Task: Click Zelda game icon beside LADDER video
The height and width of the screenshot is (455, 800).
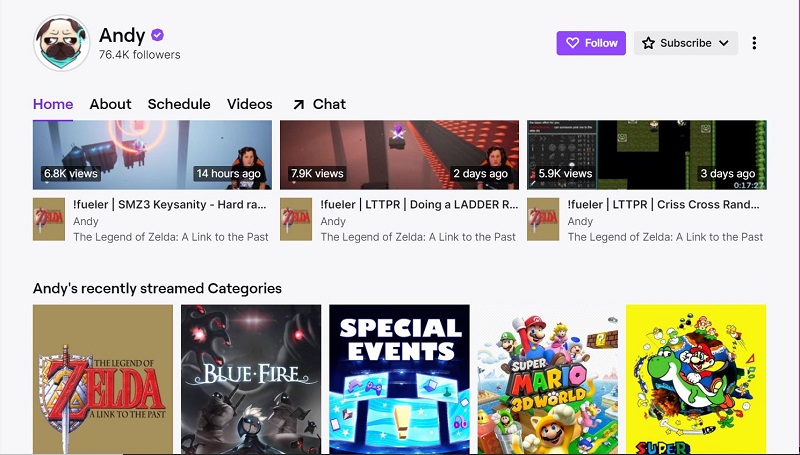Action: tap(296, 219)
